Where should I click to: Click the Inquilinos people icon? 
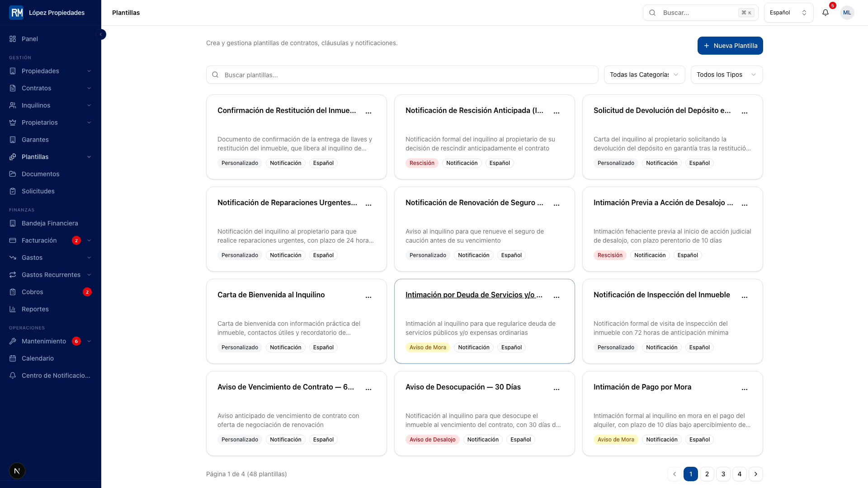click(13, 105)
